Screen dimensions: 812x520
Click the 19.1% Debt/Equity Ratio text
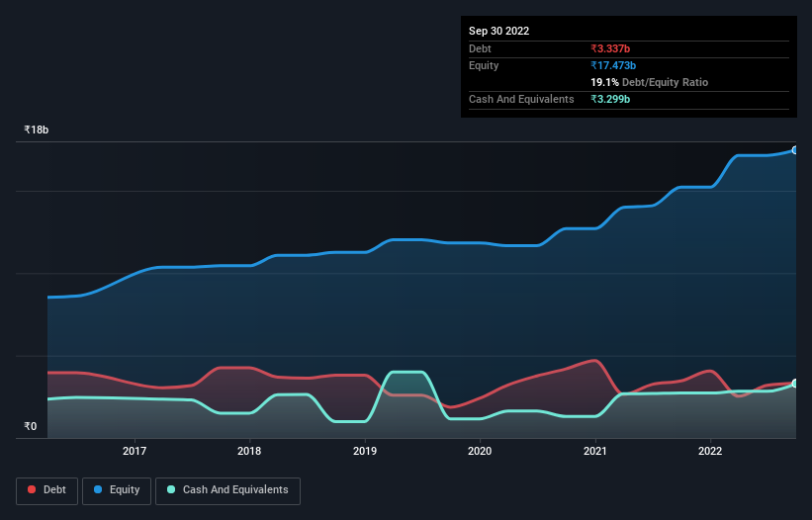pyautogui.click(x=650, y=82)
